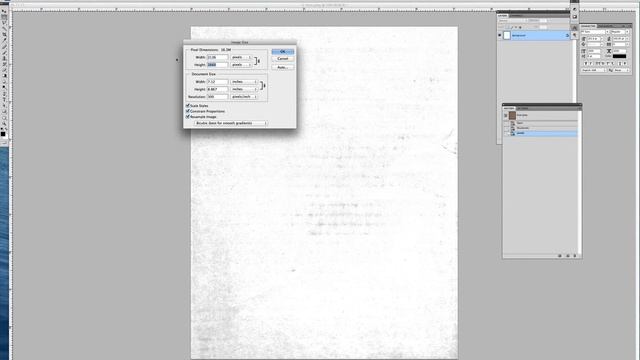The image size is (640, 360).
Task: Toggle Strikethrough in Character panel
Action: (x=625, y=64)
